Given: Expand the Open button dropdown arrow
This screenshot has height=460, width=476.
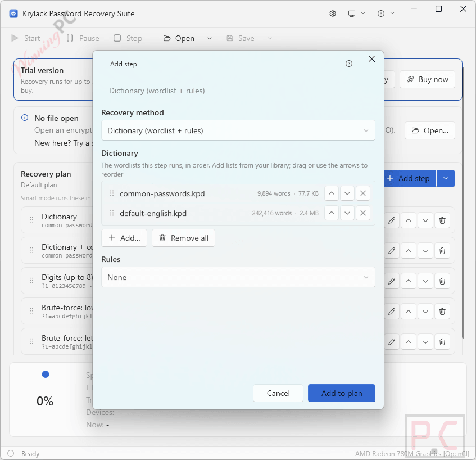Looking at the screenshot, I should click(x=210, y=39).
